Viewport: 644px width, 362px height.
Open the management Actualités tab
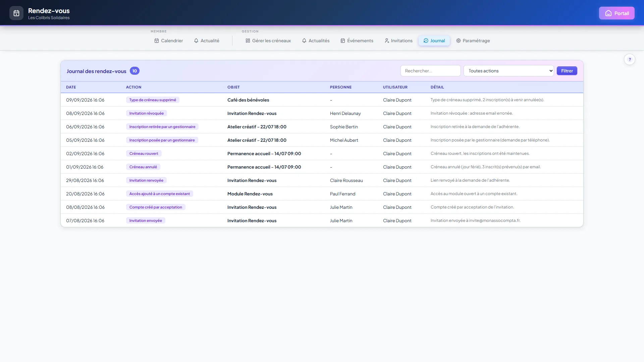pyautogui.click(x=316, y=41)
